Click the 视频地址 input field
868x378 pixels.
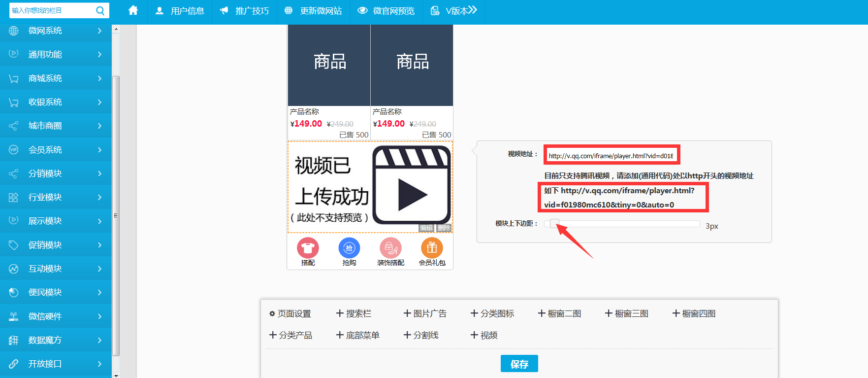coord(611,156)
